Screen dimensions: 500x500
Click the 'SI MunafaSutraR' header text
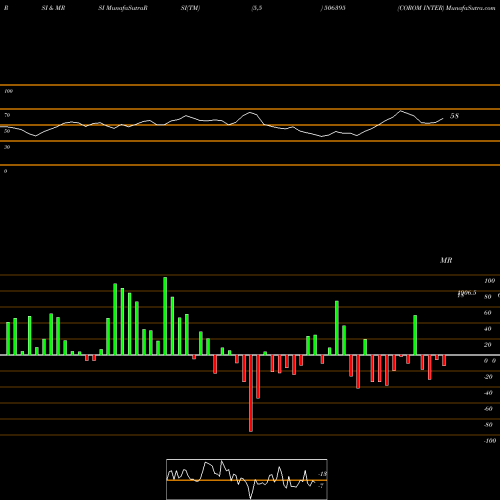[x=123, y=8]
